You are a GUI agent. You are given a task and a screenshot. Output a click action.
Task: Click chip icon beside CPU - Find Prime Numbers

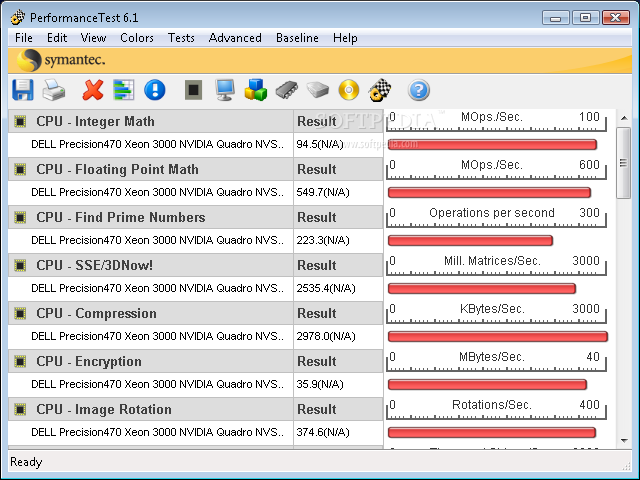(20, 217)
